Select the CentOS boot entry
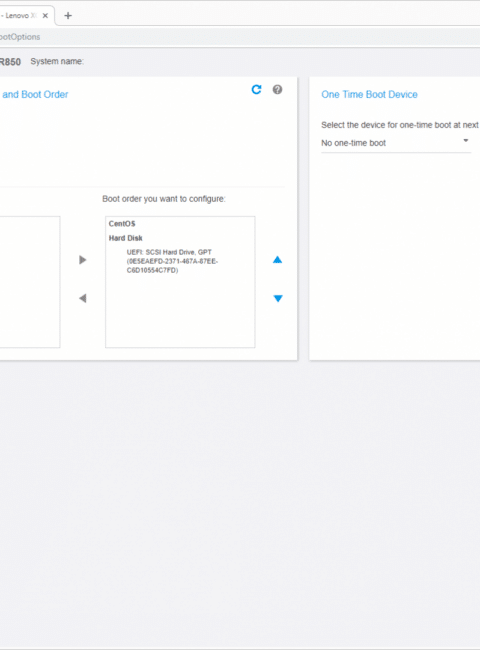 [122, 224]
